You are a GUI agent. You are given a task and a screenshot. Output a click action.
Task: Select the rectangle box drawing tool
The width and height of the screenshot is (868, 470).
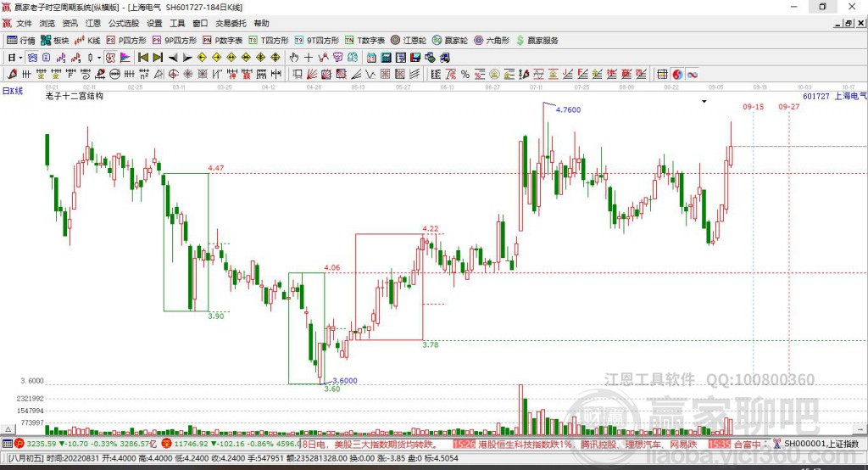click(298, 75)
